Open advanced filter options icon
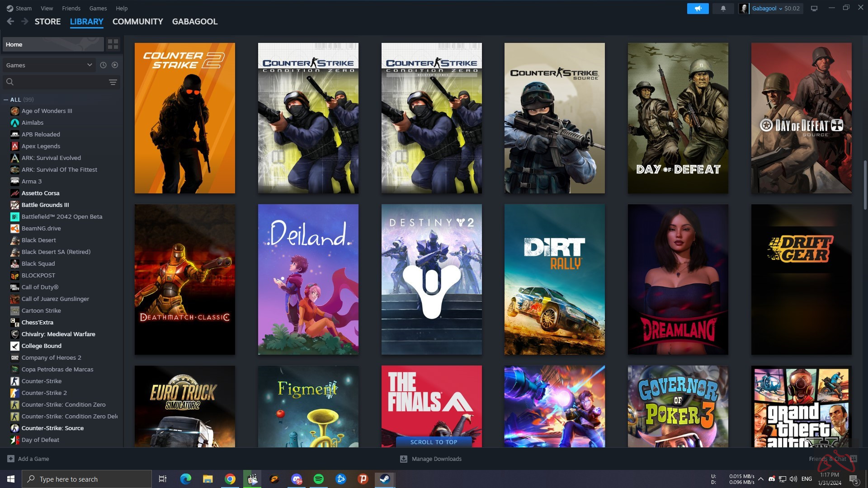The image size is (868, 488). click(x=113, y=82)
